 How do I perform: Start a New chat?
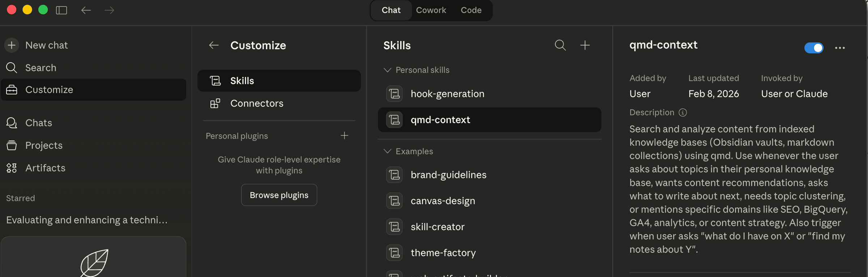tap(46, 45)
